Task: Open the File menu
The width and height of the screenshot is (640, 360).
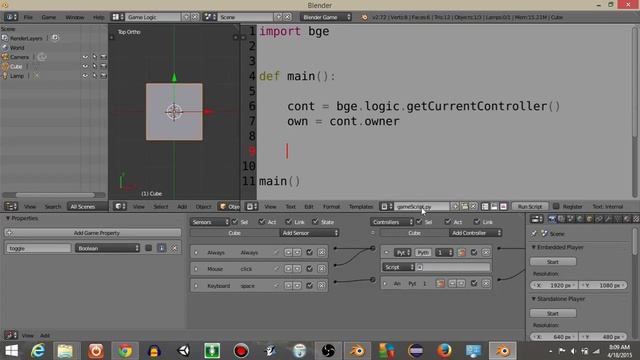Action: point(28,17)
